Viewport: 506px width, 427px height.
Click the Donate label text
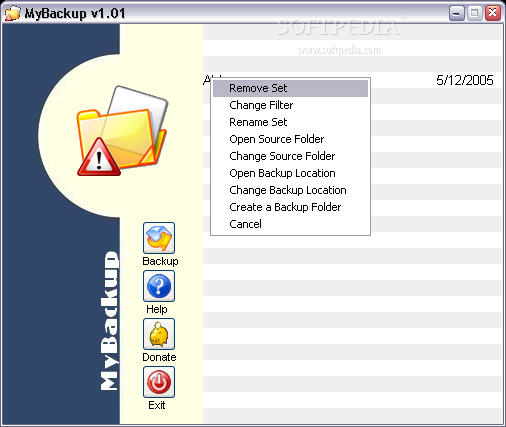click(159, 357)
